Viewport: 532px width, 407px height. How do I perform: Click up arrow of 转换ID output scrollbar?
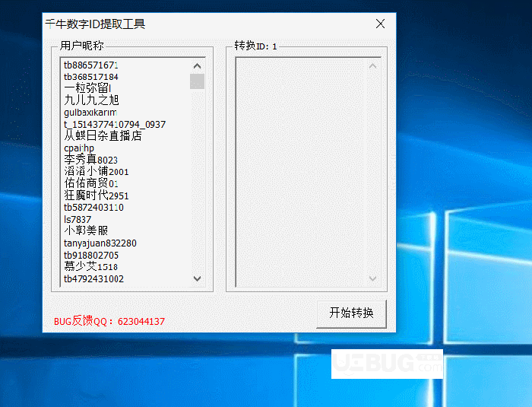[372, 66]
